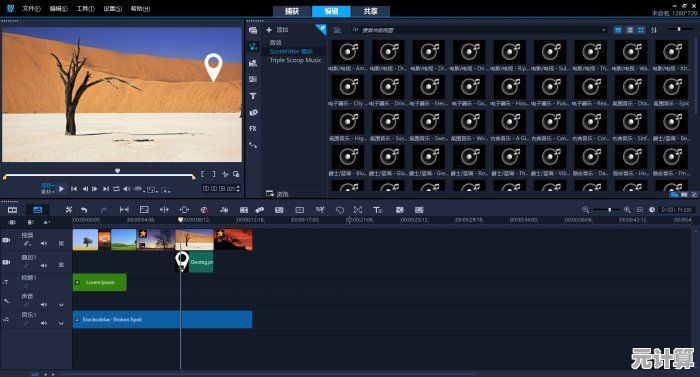Open the library search field dropdown arrow
This screenshot has height=377, width=700.
[604, 30]
